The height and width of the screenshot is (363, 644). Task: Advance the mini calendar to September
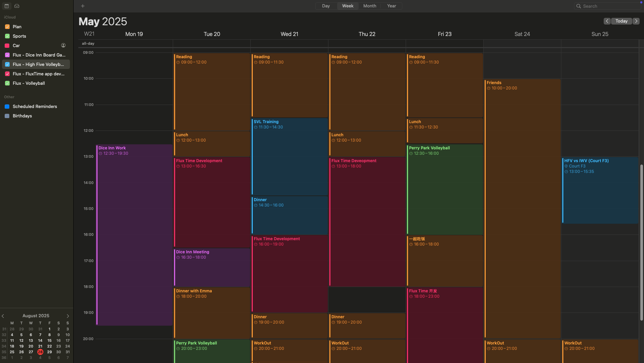pyautogui.click(x=68, y=316)
